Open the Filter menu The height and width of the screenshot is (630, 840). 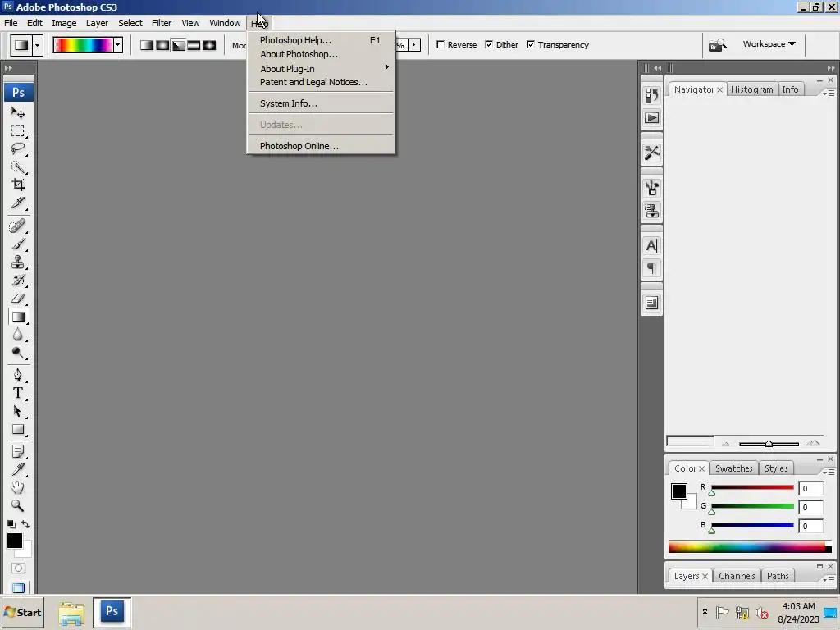click(x=162, y=23)
